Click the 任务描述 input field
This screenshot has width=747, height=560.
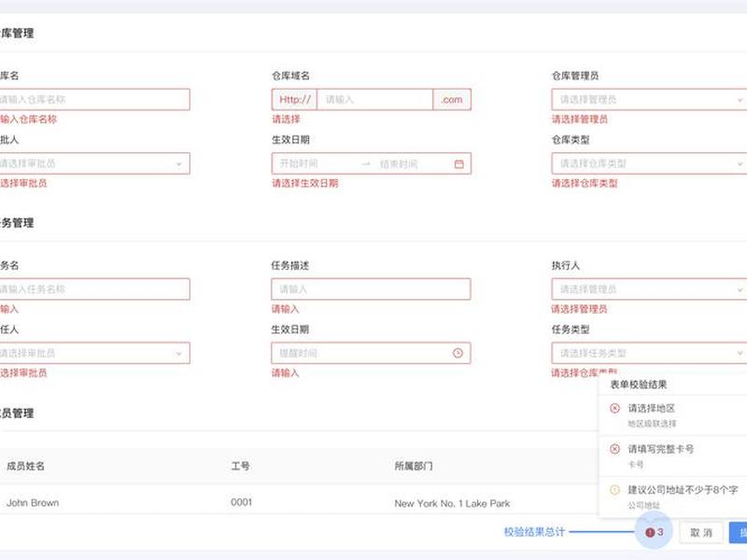click(371, 289)
